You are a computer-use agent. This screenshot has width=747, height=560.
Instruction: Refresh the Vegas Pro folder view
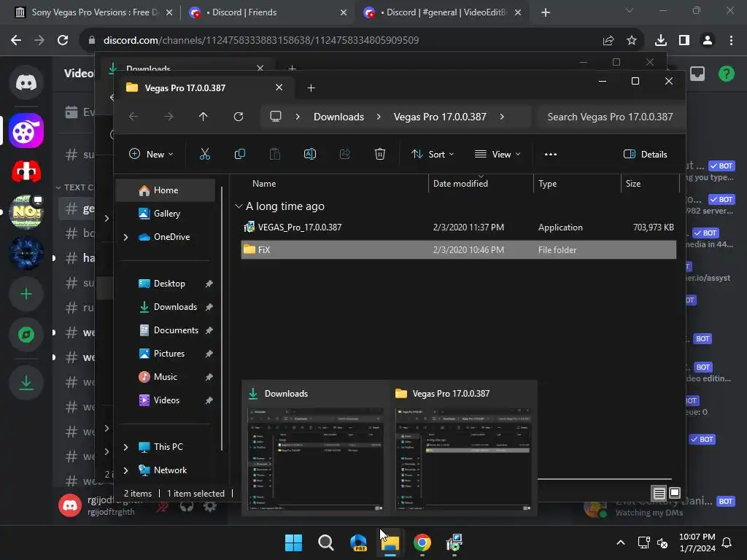pyautogui.click(x=239, y=117)
